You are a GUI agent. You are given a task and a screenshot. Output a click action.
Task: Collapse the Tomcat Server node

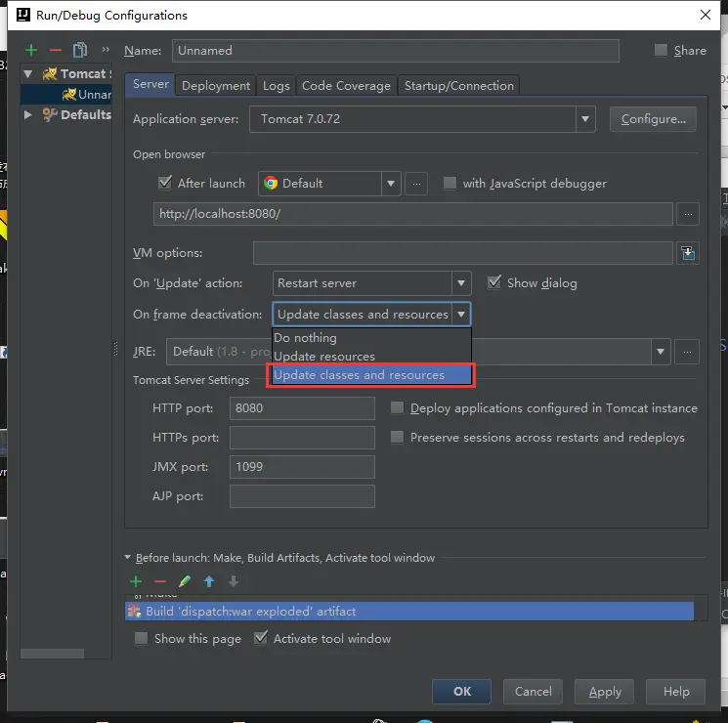coord(28,74)
